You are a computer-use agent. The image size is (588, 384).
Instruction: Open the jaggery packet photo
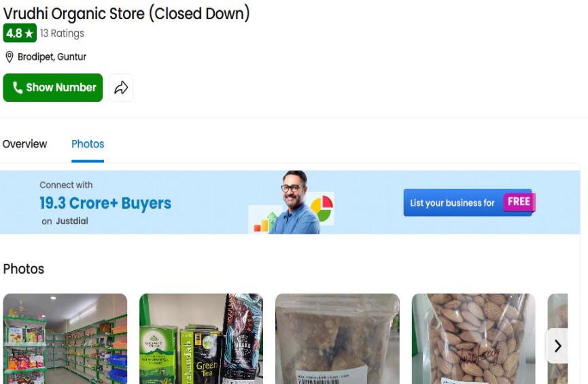pyautogui.click(x=337, y=338)
